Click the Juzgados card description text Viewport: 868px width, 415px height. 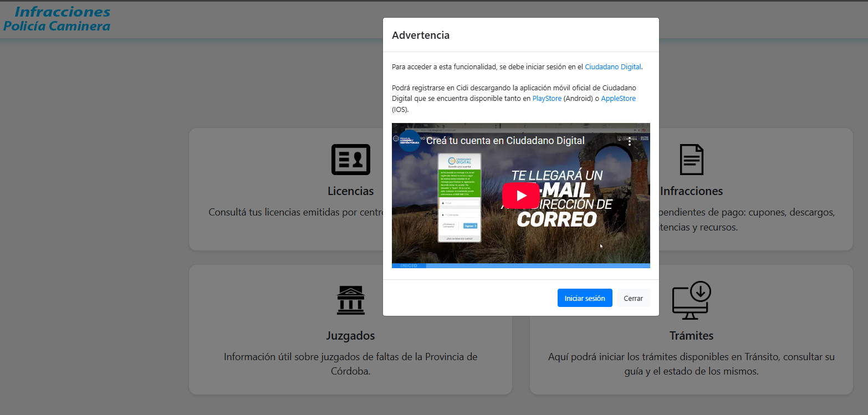coord(350,363)
